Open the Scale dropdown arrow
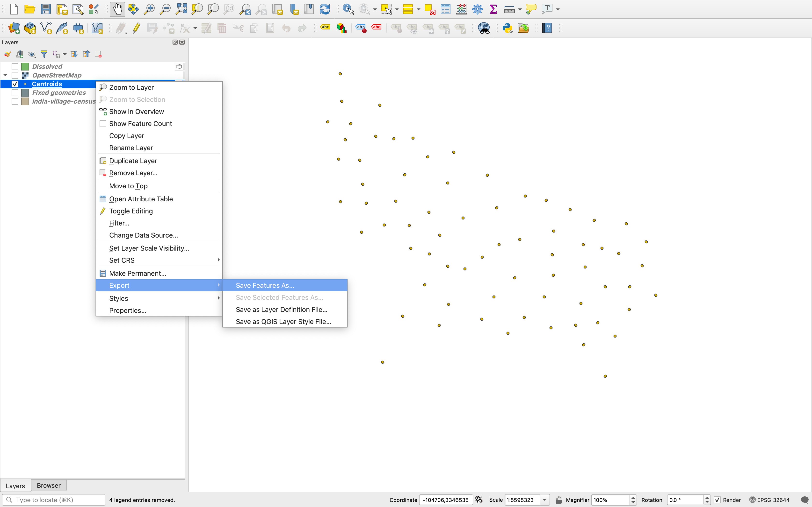Image resolution: width=812 pixels, height=507 pixels. coord(544,500)
